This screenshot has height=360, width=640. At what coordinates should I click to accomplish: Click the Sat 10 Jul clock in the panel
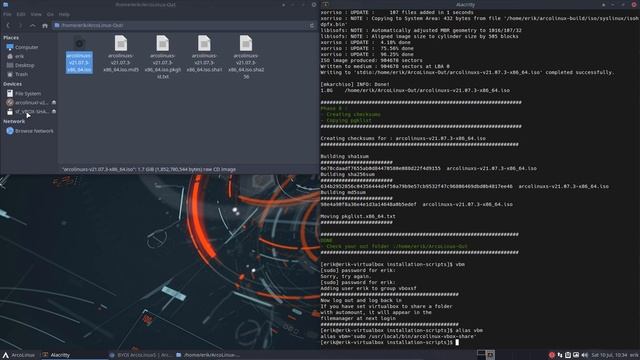pyautogui.click(x=609, y=355)
